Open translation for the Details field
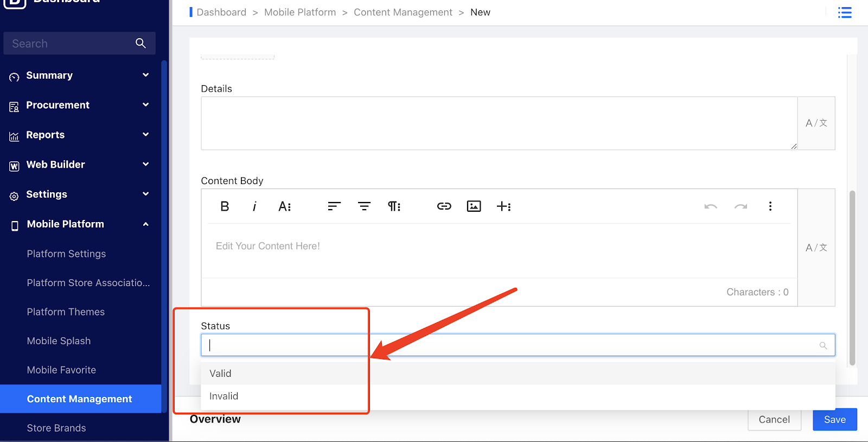Screen dimensions: 868x442 [816, 123]
